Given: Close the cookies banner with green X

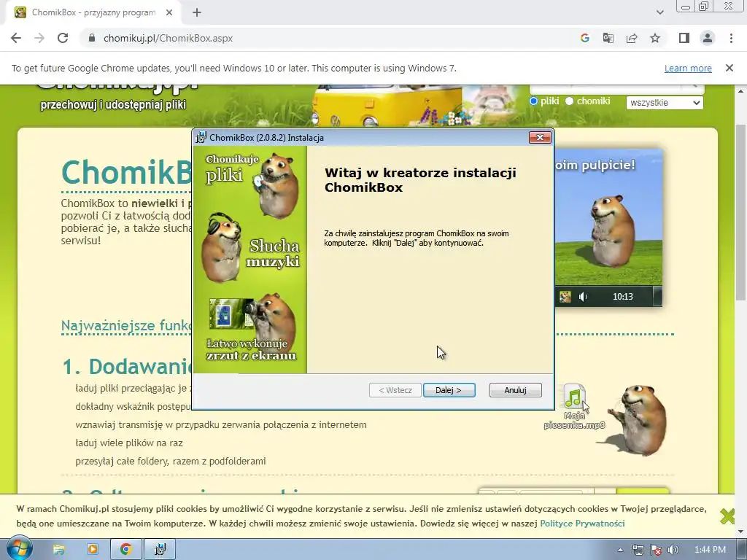Looking at the screenshot, I should pos(727,516).
